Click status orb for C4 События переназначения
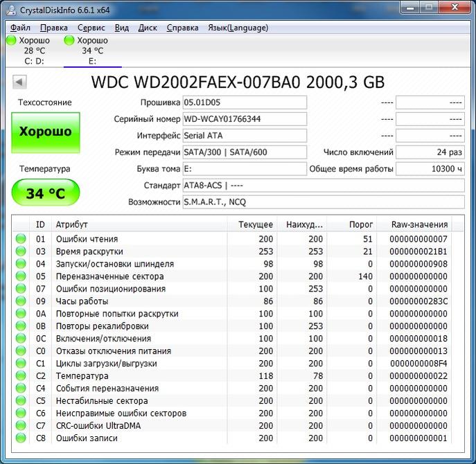 click(21, 388)
